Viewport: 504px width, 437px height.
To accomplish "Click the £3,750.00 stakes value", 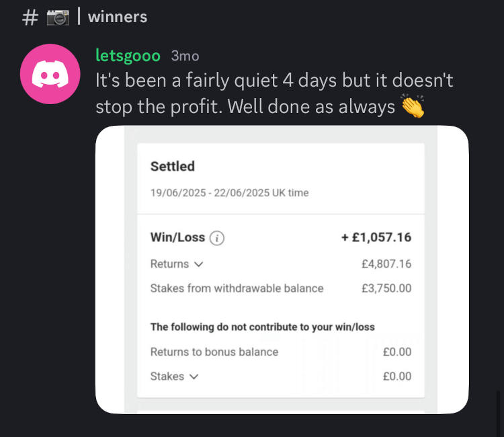I will [x=386, y=288].
